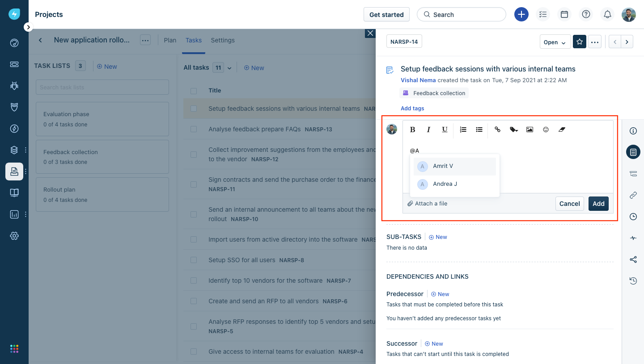Open the task ellipsis more options menu
This screenshot has width=644, height=364.
(x=594, y=42)
